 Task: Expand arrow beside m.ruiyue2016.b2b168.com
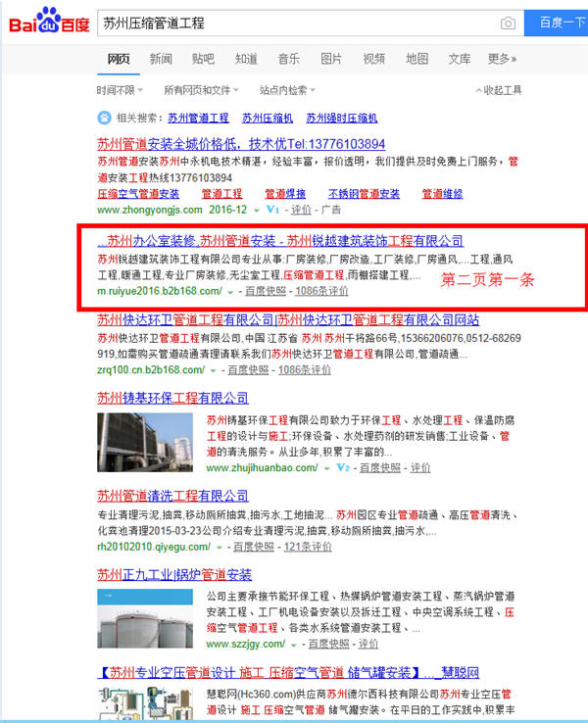230,292
